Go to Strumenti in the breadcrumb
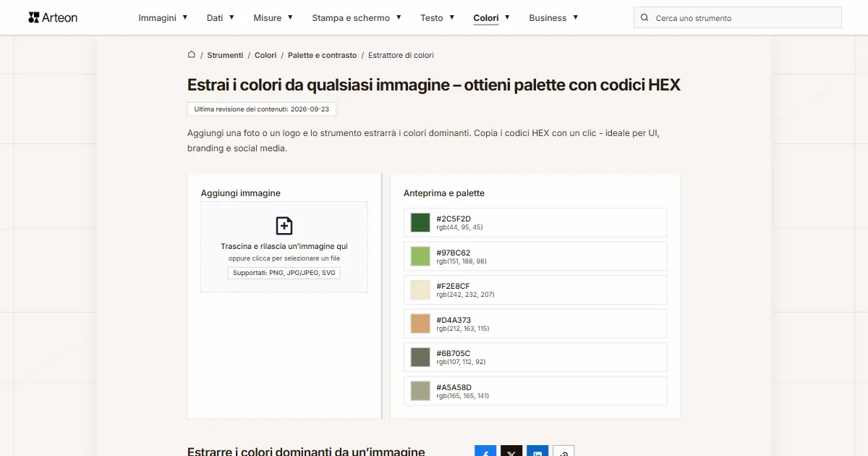This screenshot has height=456, width=868. 225,55
